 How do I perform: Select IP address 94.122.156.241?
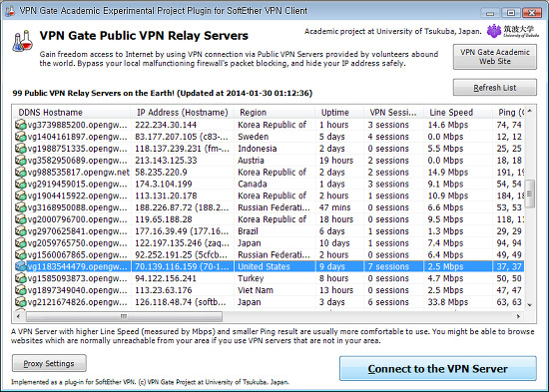tap(166, 278)
